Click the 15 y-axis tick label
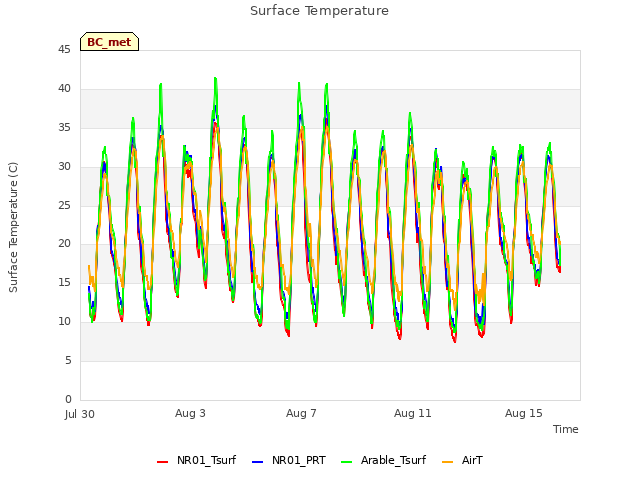Viewport: 640px width, 480px height. coord(64,282)
